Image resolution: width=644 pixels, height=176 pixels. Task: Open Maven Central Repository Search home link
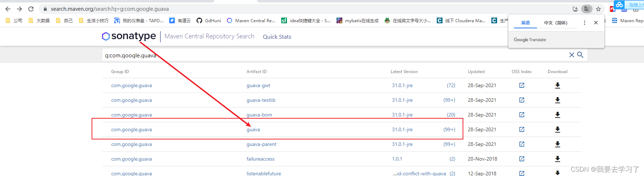point(209,36)
